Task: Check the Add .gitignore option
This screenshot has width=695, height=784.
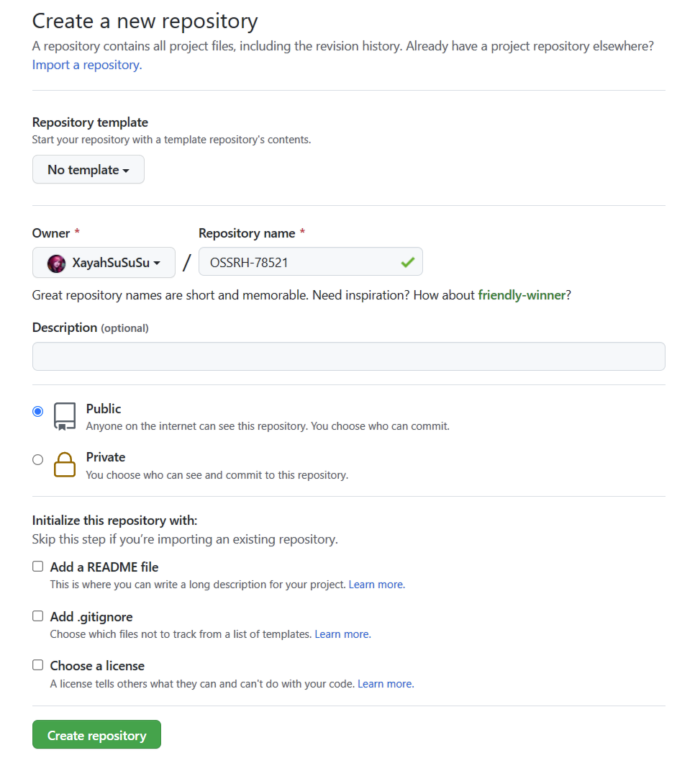Action: point(38,616)
